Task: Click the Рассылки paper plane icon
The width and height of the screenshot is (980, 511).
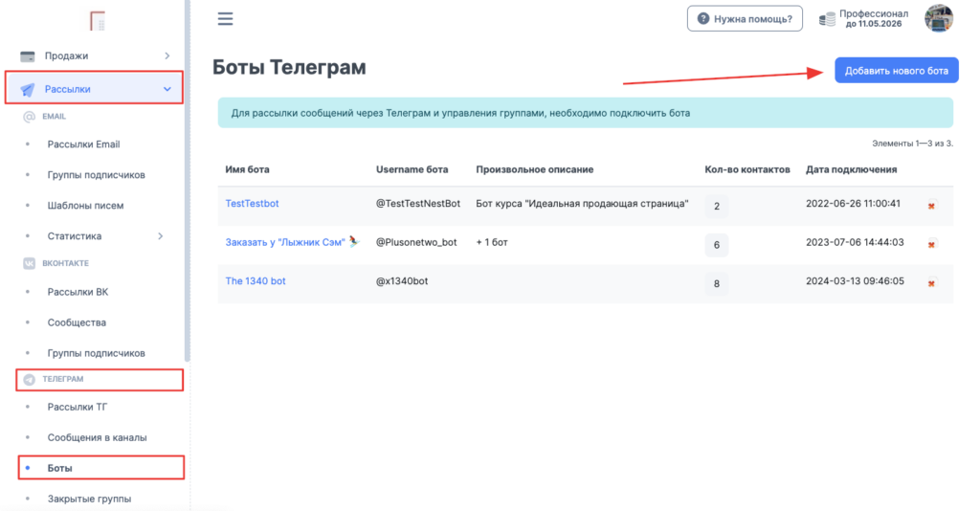Action: [x=28, y=89]
